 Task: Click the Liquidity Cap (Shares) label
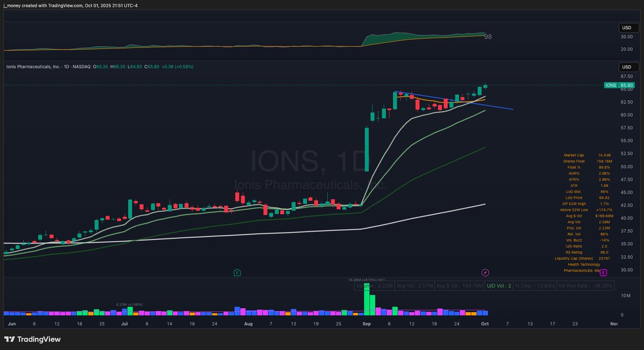click(x=574, y=258)
